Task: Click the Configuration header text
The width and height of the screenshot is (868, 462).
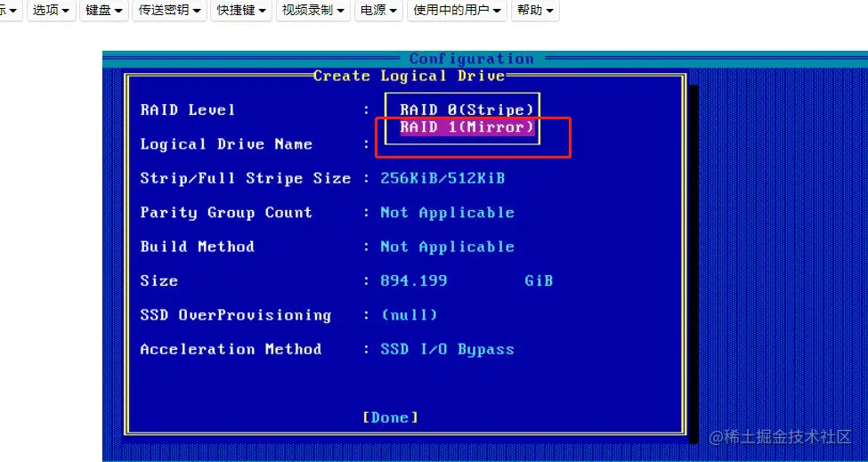Action: point(472,59)
